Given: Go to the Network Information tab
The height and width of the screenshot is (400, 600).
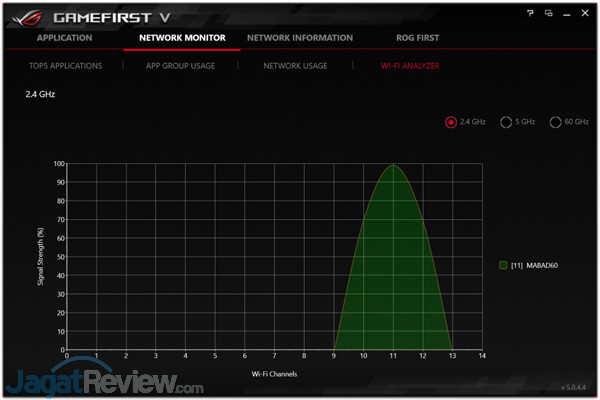Looking at the screenshot, I should (300, 38).
